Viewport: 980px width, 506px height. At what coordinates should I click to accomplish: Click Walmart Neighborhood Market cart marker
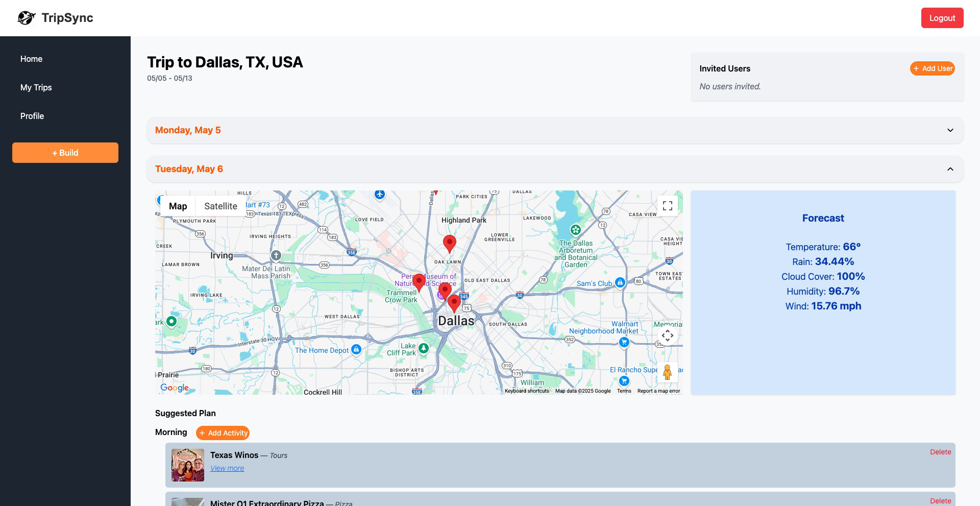pos(624,343)
